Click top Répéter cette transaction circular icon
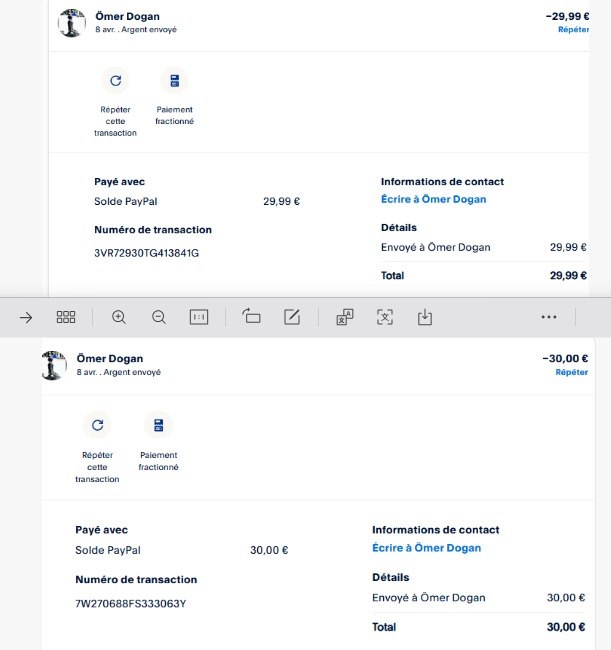611x650 pixels. click(x=115, y=81)
